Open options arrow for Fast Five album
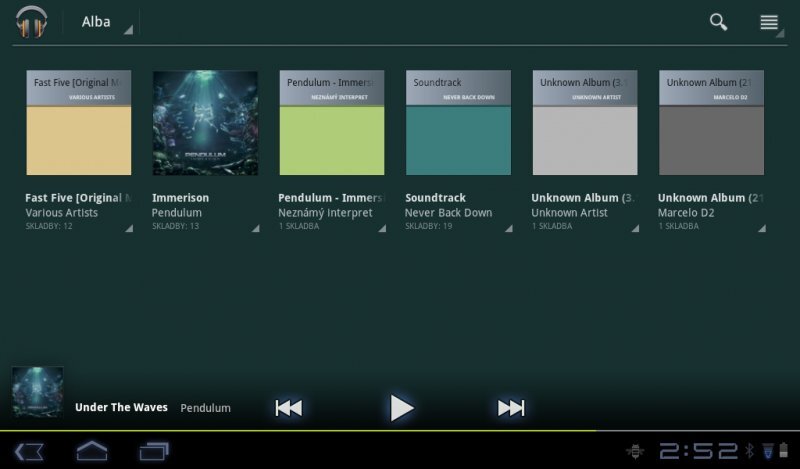800x469 pixels. [128, 229]
